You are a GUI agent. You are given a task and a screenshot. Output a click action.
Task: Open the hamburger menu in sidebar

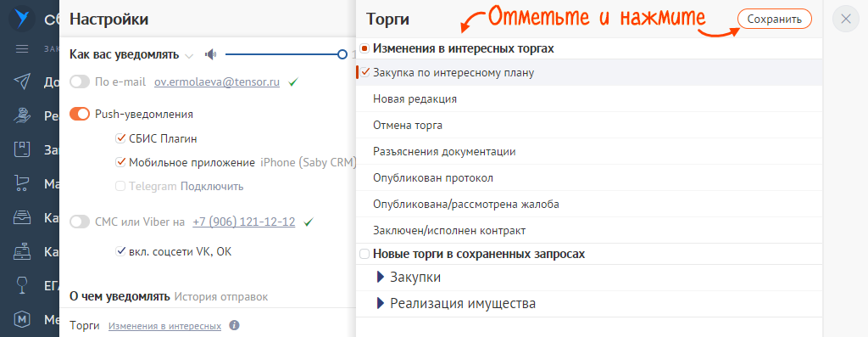[22, 48]
